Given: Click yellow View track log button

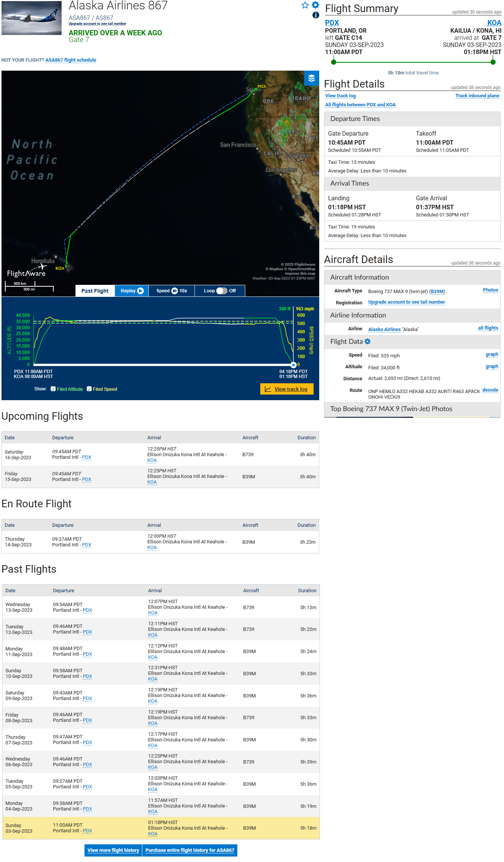Looking at the screenshot, I should 287,389.
